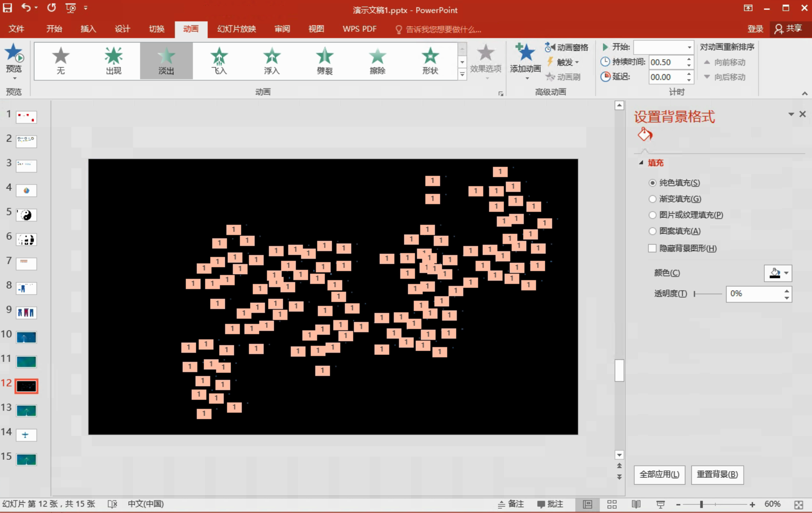Click the zoom slider handle
This screenshot has height=513, width=812.
[x=701, y=504]
